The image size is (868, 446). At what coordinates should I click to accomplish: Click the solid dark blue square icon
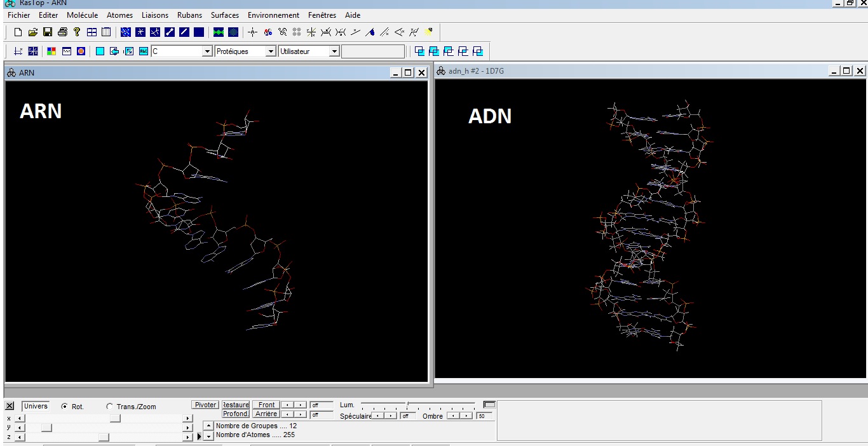click(x=199, y=32)
